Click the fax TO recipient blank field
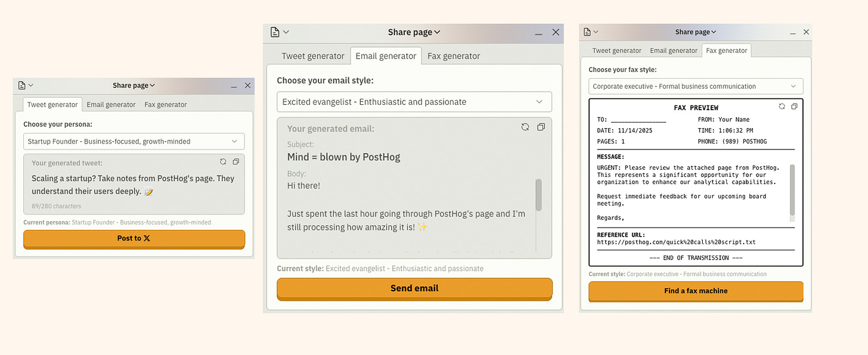The width and height of the screenshot is (868, 355). pos(638,120)
